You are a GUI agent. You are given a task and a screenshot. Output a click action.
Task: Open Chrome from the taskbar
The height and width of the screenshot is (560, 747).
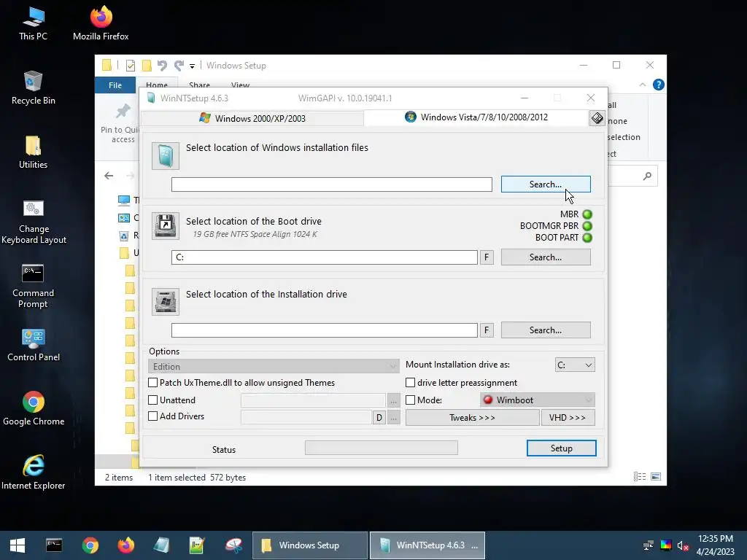point(90,545)
